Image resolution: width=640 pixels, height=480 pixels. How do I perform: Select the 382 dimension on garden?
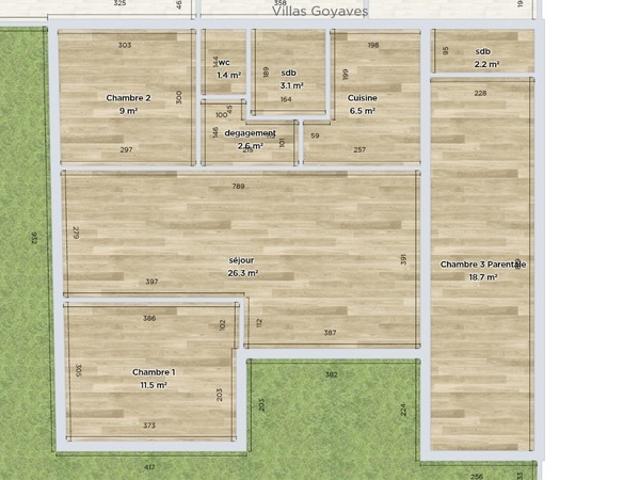pos(331,374)
